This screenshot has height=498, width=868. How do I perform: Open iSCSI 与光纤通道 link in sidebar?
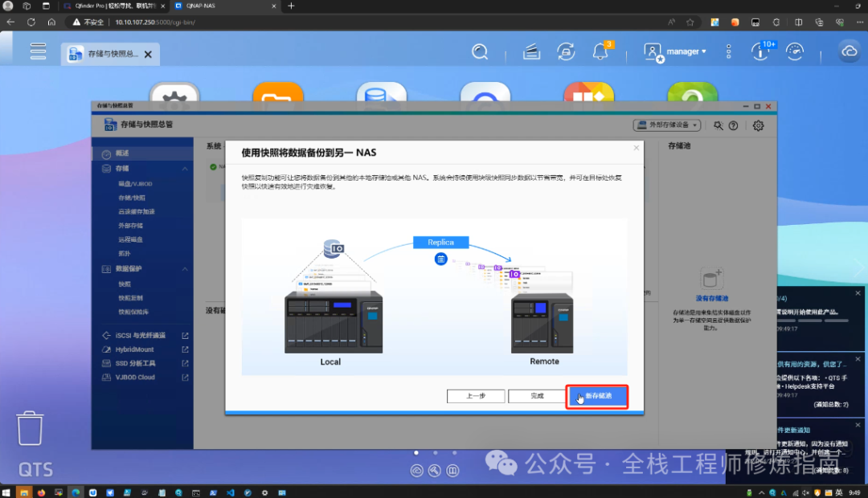click(x=140, y=335)
